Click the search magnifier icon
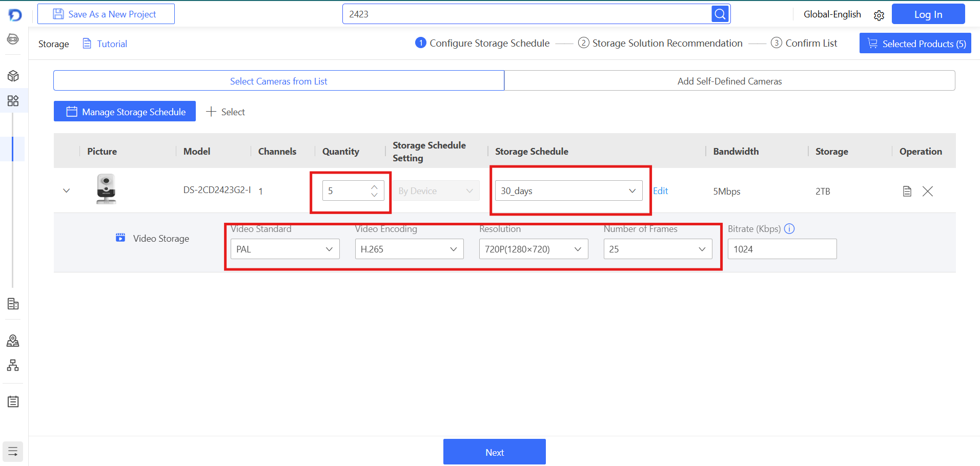 pos(720,14)
